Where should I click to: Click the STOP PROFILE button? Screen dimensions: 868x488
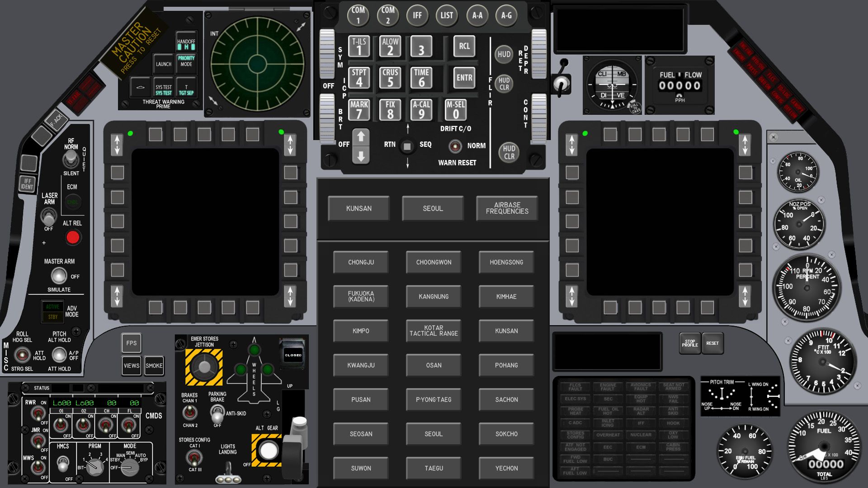click(690, 343)
